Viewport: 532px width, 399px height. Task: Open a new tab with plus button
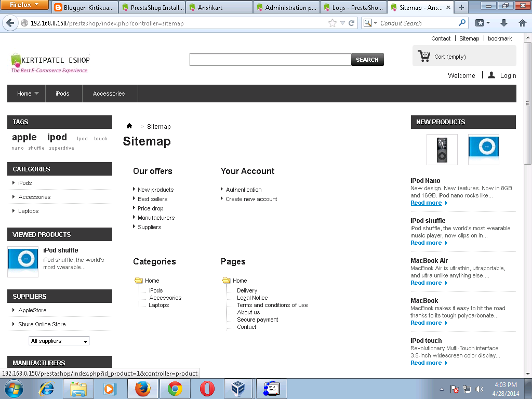[x=461, y=7]
